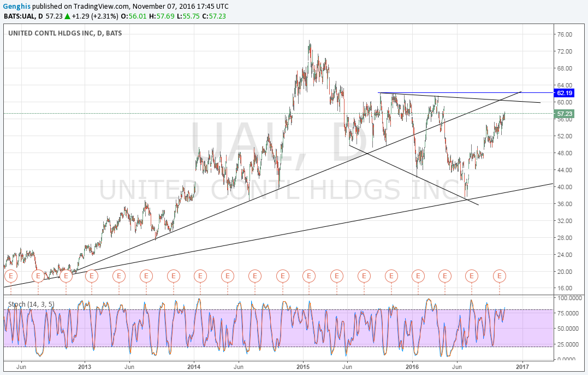Click the October 2012 earnings E marker
This screenshot has width=588, height=375.
point(66,276)
